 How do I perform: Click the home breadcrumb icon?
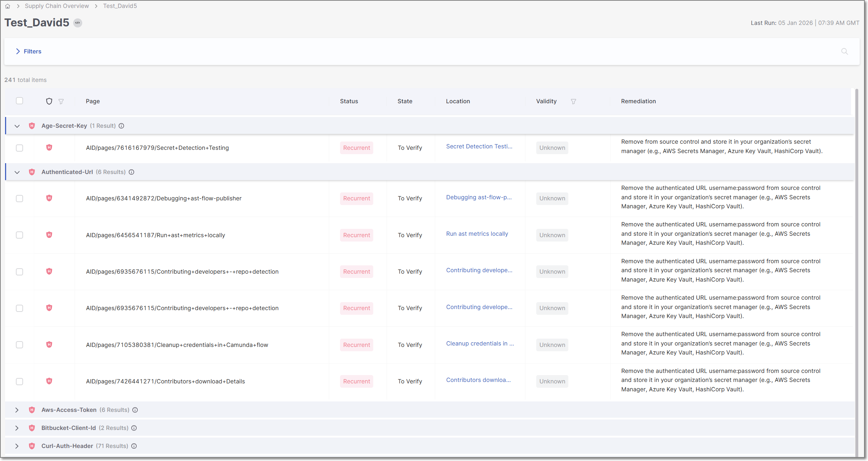(x=8, y=6)
